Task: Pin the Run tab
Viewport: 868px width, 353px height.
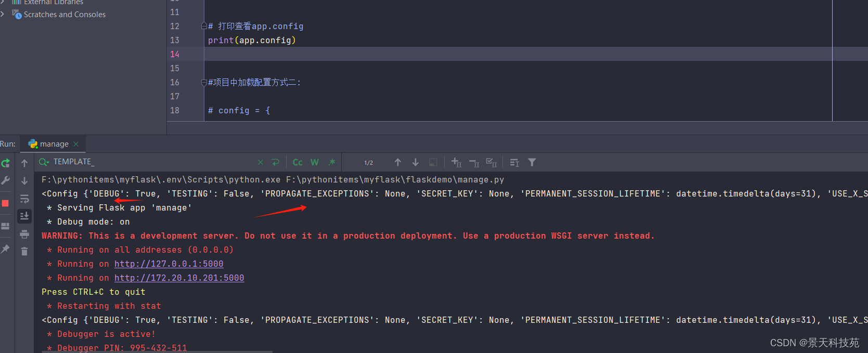Action: pos(6,249)
